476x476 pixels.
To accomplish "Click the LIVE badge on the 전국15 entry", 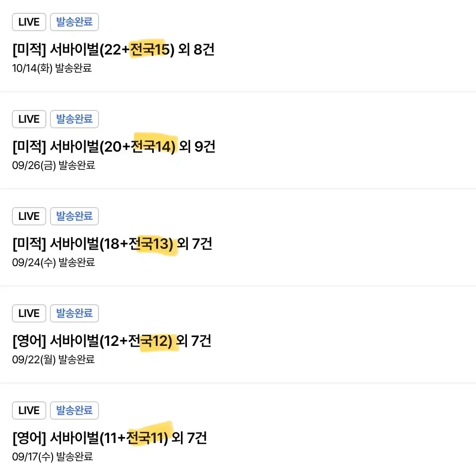I will tap(29, 22).
